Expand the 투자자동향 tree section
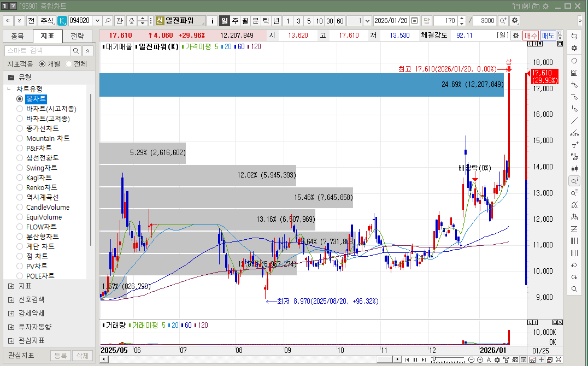588x366 pixels. click(x=11, y=327)
